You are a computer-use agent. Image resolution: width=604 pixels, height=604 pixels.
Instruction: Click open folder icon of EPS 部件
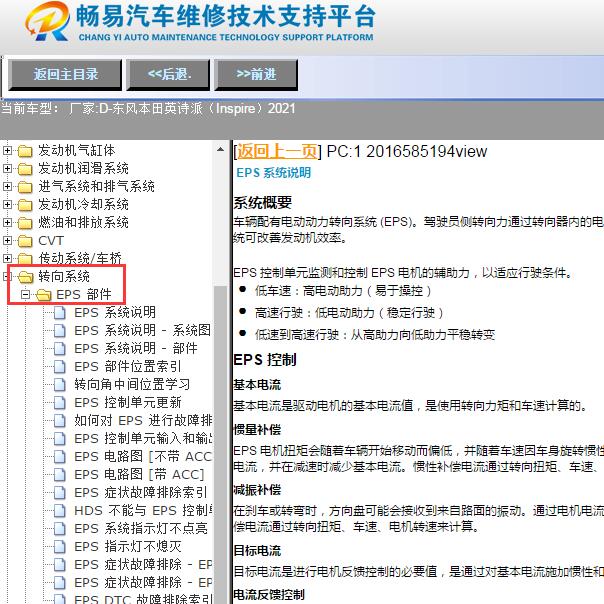[x=44, y=295]
